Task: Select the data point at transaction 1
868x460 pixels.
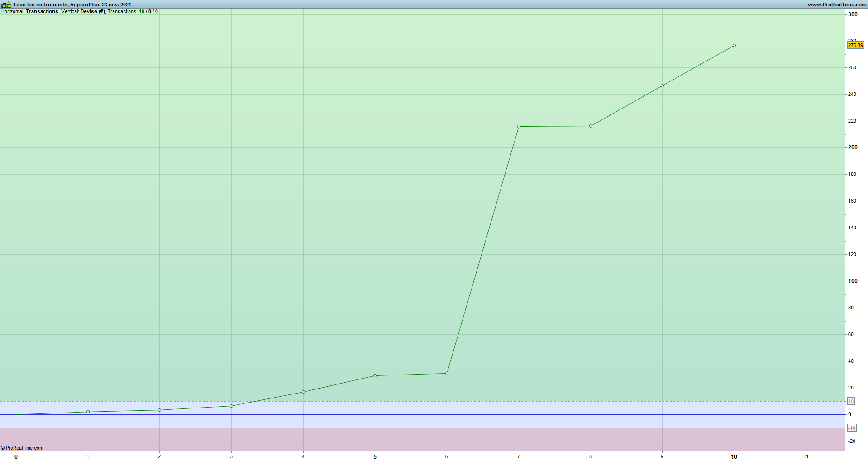Action: [x=88, y=412]
